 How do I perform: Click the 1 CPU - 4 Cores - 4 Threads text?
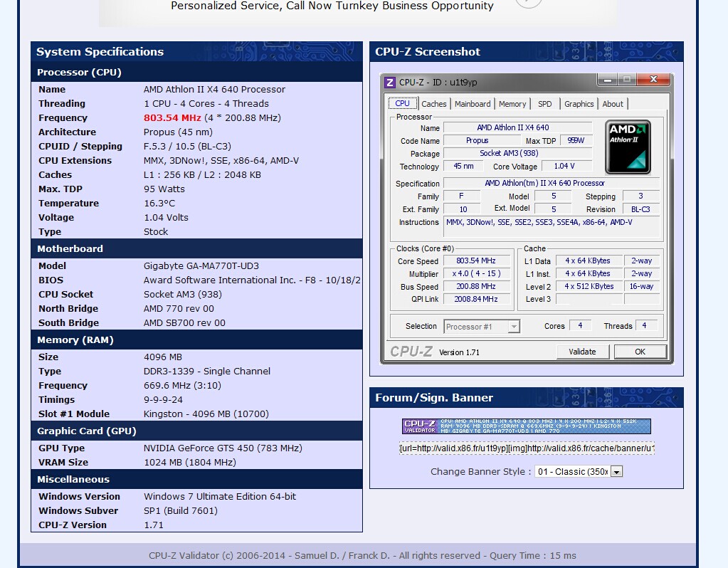(206, 104)
